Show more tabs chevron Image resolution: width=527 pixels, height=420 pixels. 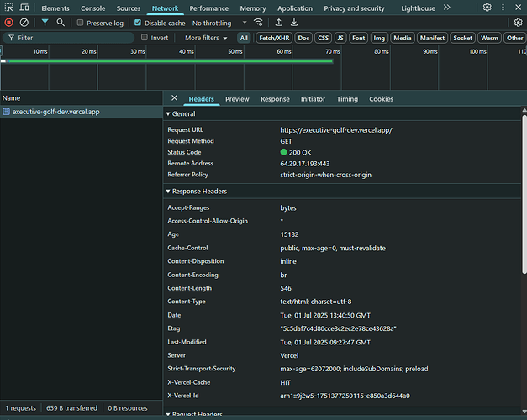(446, 8)
